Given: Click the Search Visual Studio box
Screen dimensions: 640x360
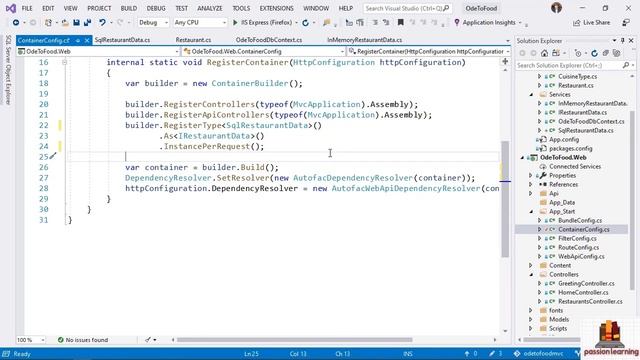Looking at the screenshot, I should click(x=407, y=8).
